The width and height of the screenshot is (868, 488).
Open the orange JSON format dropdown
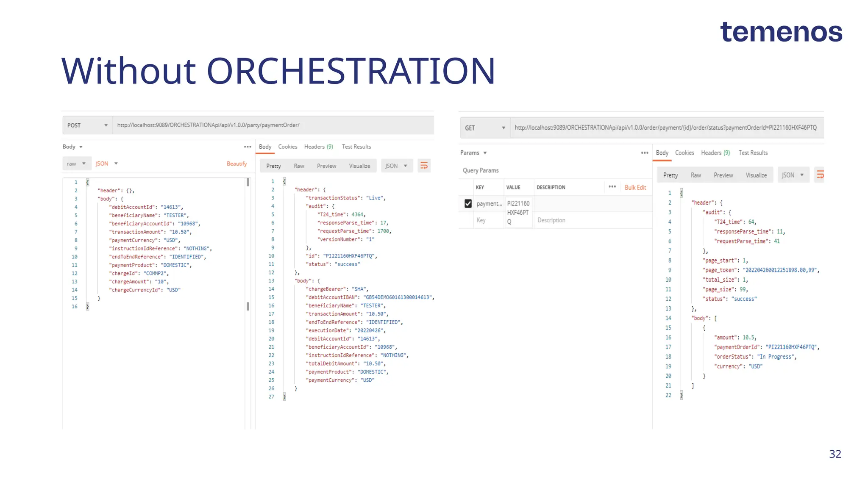coord(106,164)
